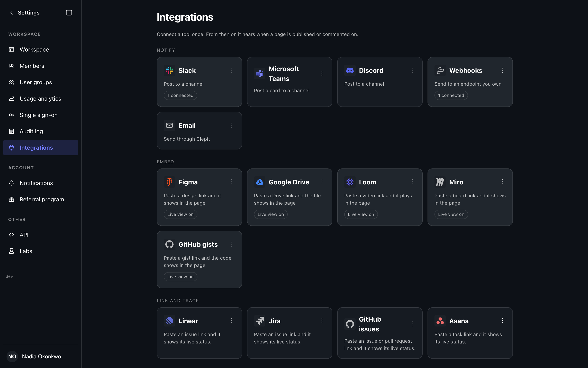Click GitHub gists' Live view on badge

[x=180, y=277]
